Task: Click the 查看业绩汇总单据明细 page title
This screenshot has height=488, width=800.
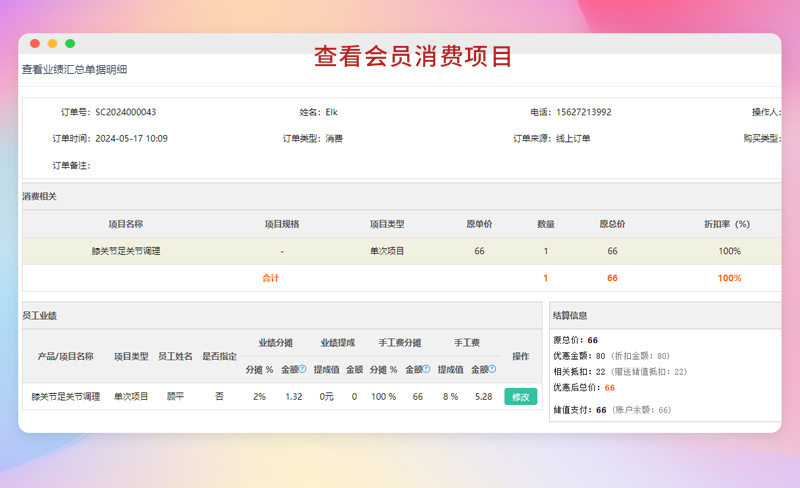Action: [74, 69]
